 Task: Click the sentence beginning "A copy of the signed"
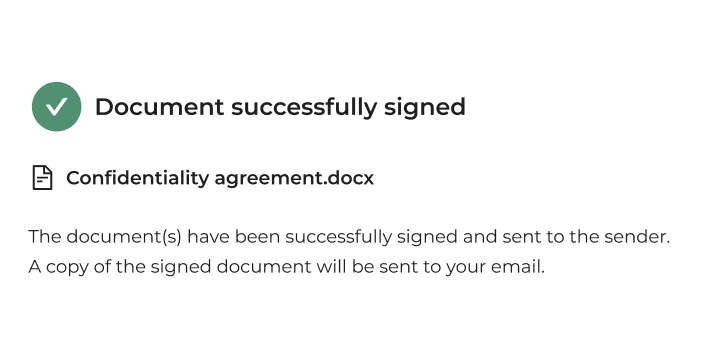286,267
